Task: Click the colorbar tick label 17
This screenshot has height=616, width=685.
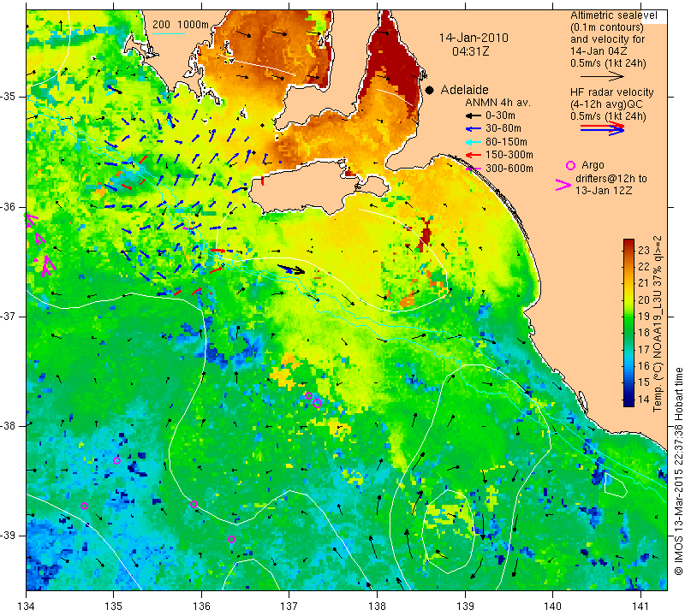Action: coord(644,350)
